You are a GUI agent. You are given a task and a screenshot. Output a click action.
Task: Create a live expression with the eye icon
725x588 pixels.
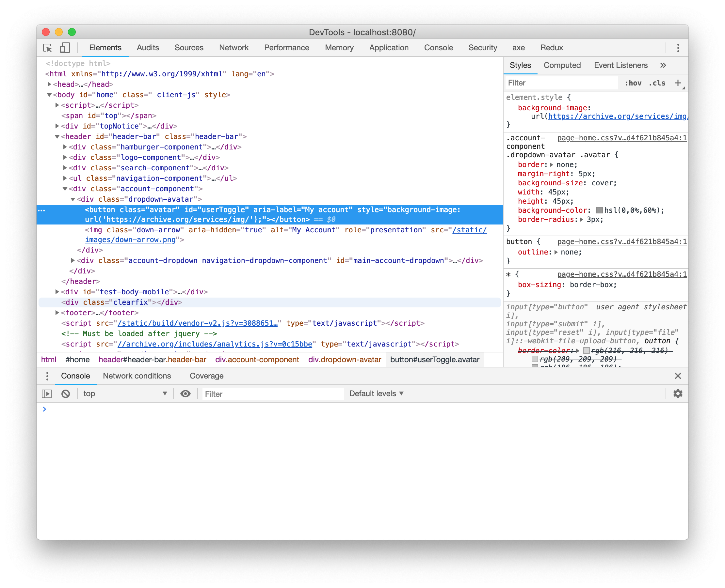(185, 394)
